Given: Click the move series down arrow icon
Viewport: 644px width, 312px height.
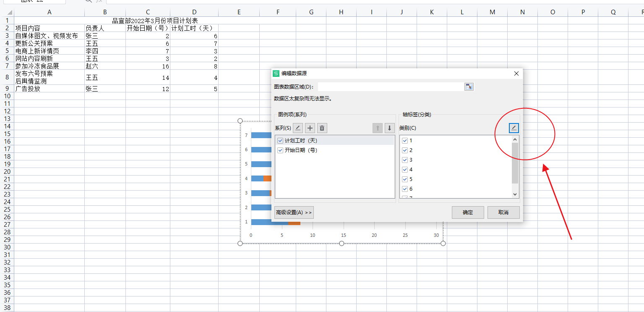Looking at the screenshot, I should (x=389, y=128).
